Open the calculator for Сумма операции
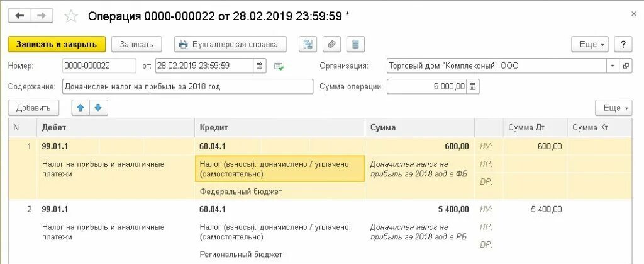Screen dimensions: 644x264 coord(473,87)
